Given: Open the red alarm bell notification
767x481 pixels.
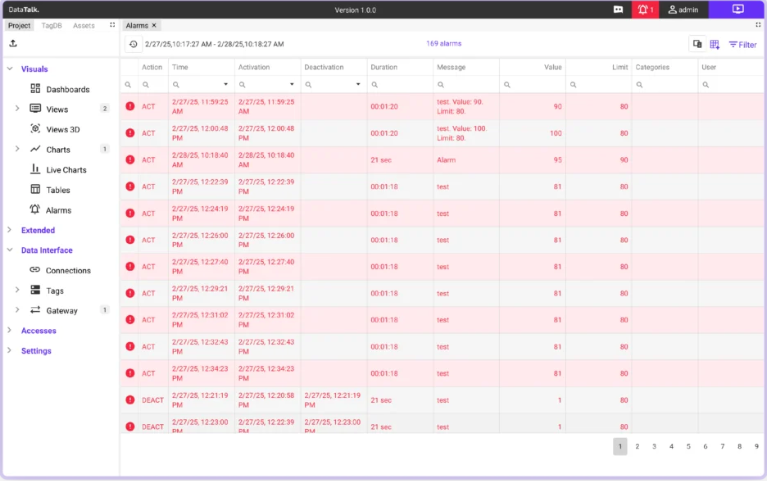Looking at the screenshot, I should (x=645, y=9).
